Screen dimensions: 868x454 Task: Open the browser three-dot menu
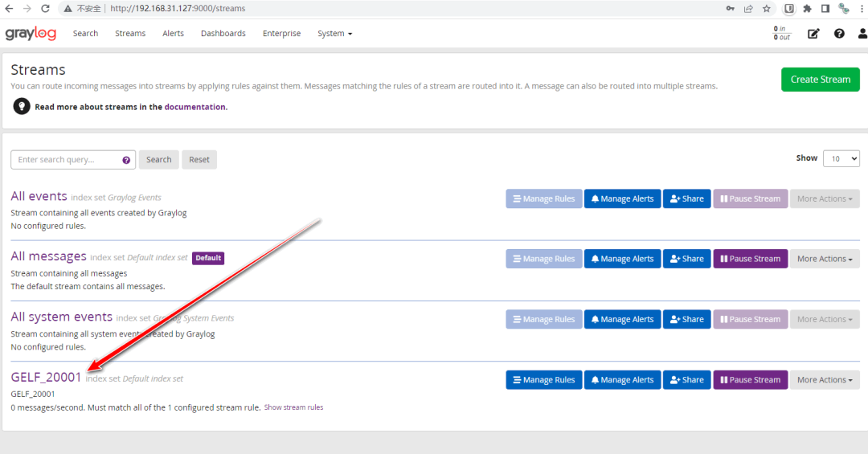(x=862, y=8)
